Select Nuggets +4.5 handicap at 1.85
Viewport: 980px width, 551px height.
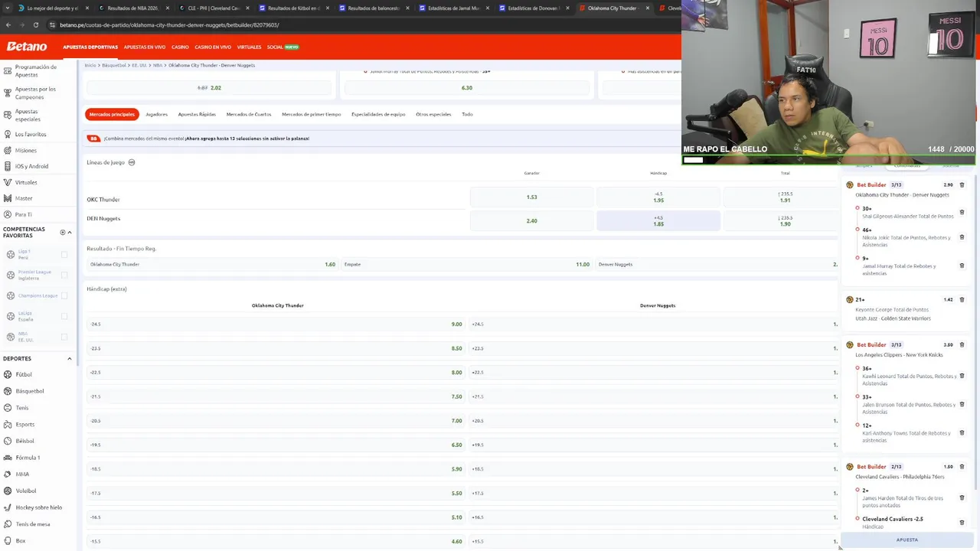click(658, 220)
